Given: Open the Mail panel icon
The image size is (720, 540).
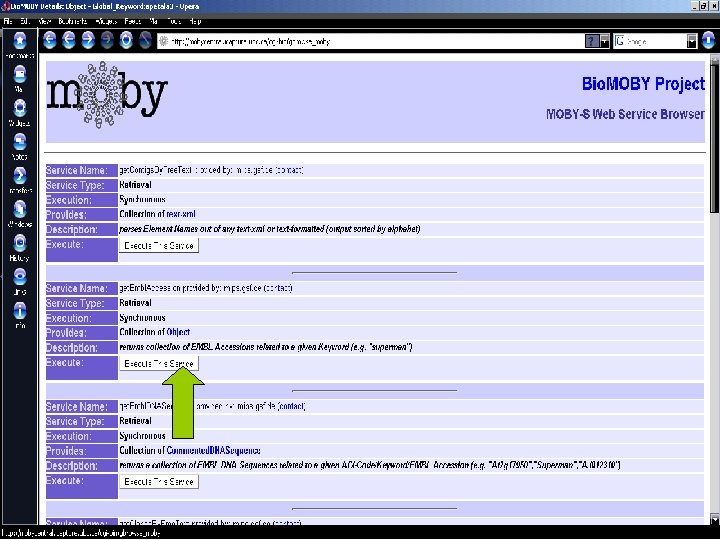Looking at the screenshot, I should pyautogui.click(x=19, y=74).
